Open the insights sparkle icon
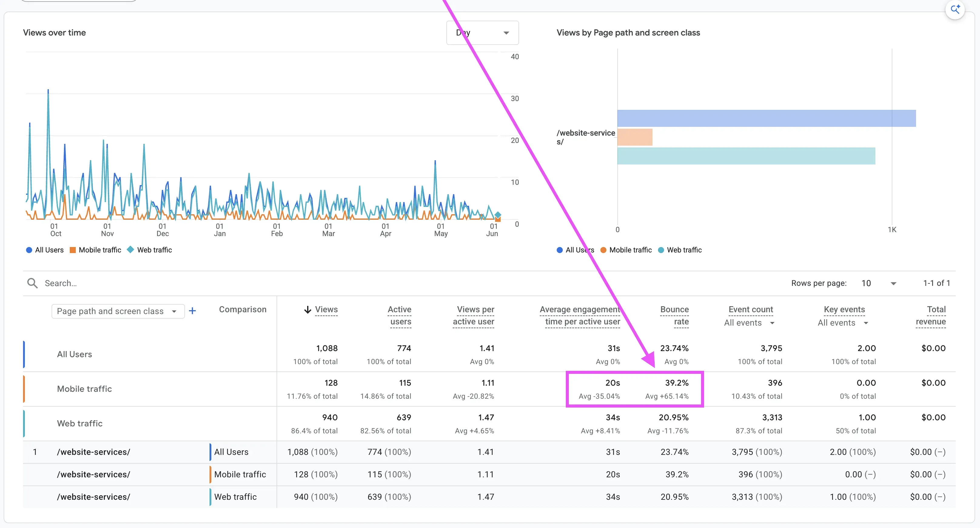The height and width of the screenshot is (528, 980). (x=955, y=9)
